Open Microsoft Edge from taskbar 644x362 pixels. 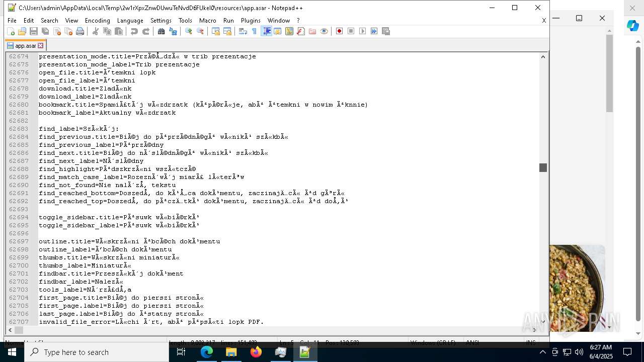(x=207, y=352)
